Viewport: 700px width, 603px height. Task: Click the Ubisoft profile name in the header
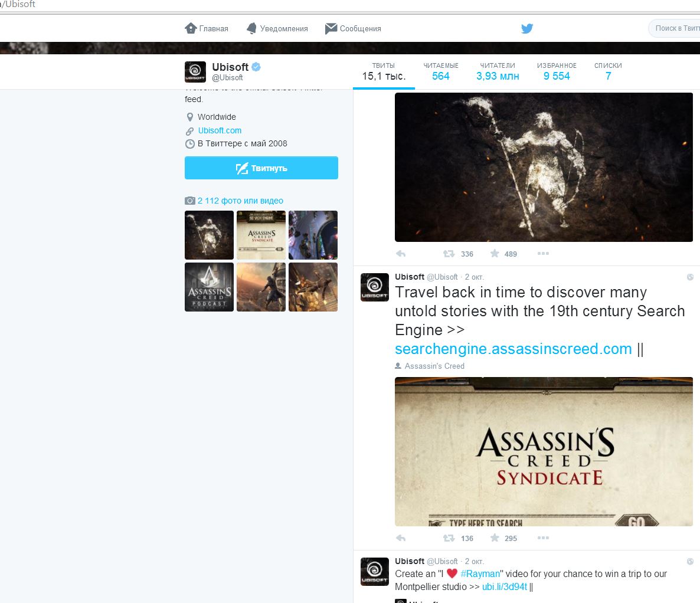click(230, 67)
